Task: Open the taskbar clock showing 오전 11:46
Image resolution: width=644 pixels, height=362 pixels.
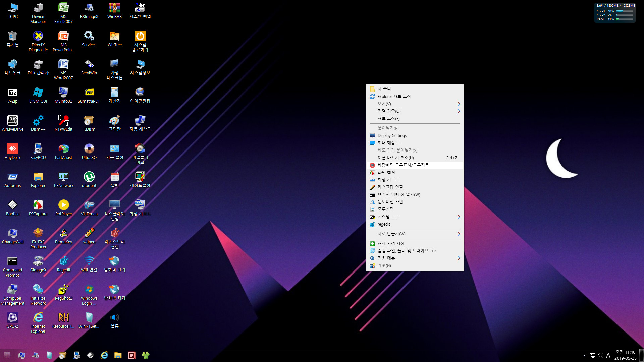Action: (x=625, y=355)
